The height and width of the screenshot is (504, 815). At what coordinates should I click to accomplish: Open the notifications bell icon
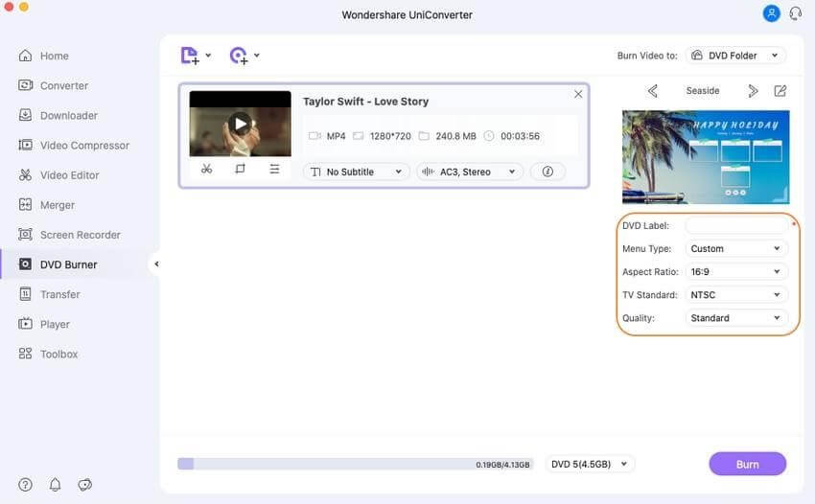(55, 485)
